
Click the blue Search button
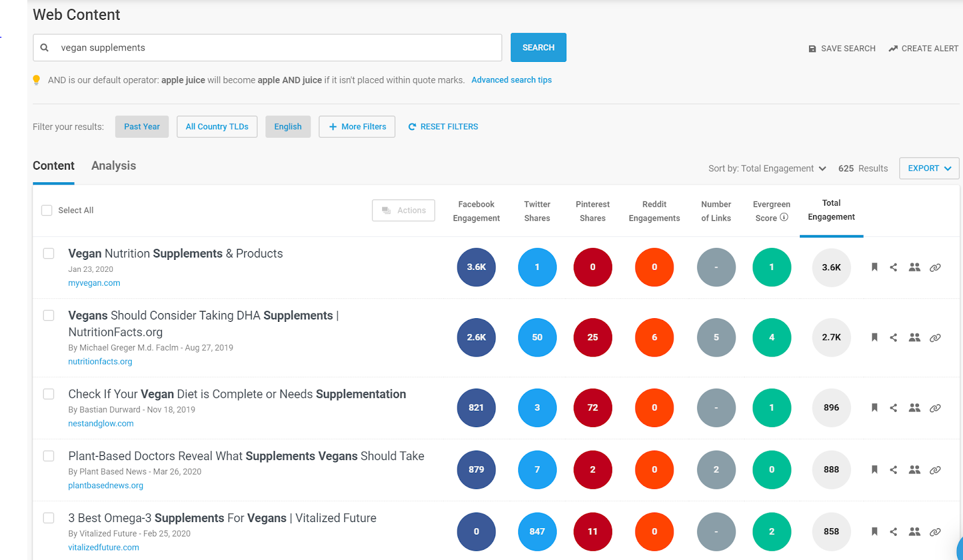point(539,48)
